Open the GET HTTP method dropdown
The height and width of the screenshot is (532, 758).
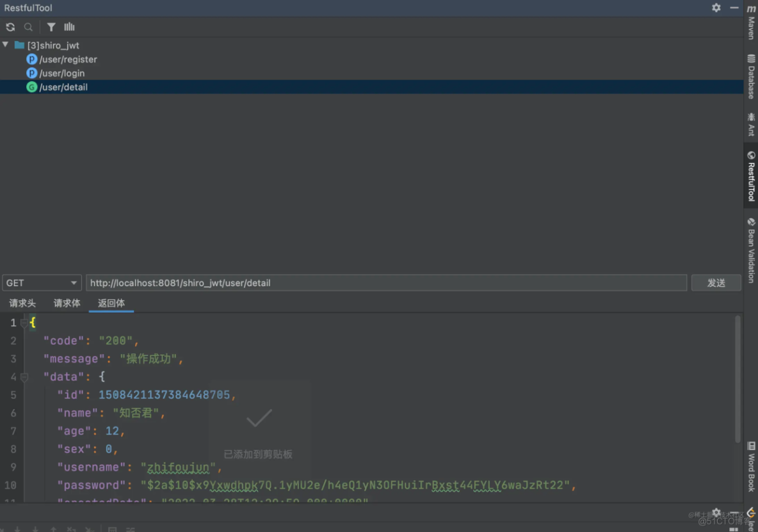(x=41, y=283)
